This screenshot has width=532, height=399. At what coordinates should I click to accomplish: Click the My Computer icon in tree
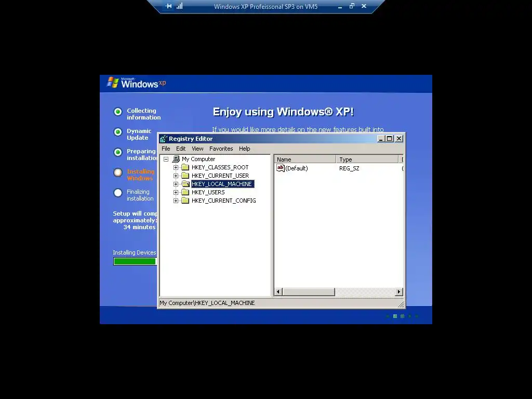pyautogui.click(x=176, y=159)
